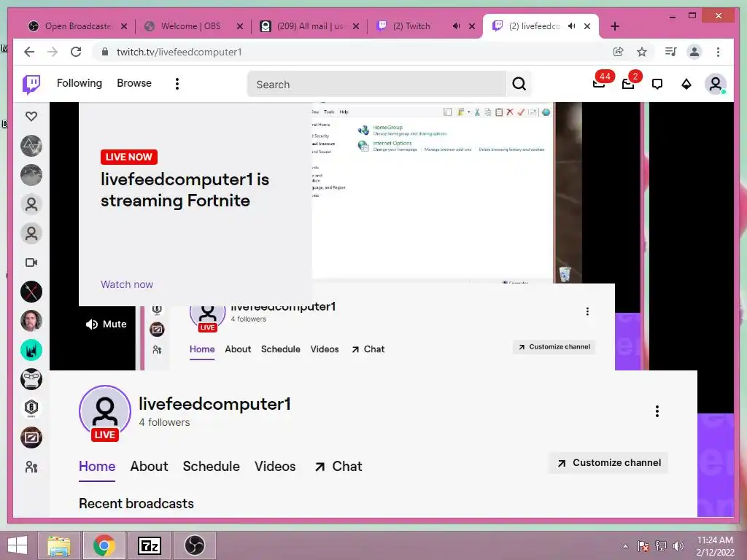The width and height of the screenshot is (747, 560).
Task: Click into the Twitch Search field
Action: 376,85
